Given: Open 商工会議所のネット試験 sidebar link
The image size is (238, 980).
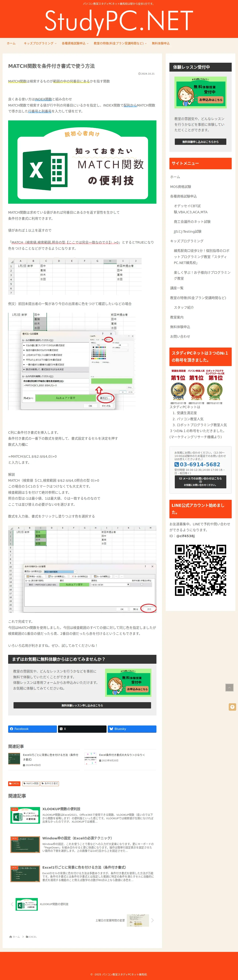Looking at the screenshot, I should pyautogui.click(x=192, y=221).
